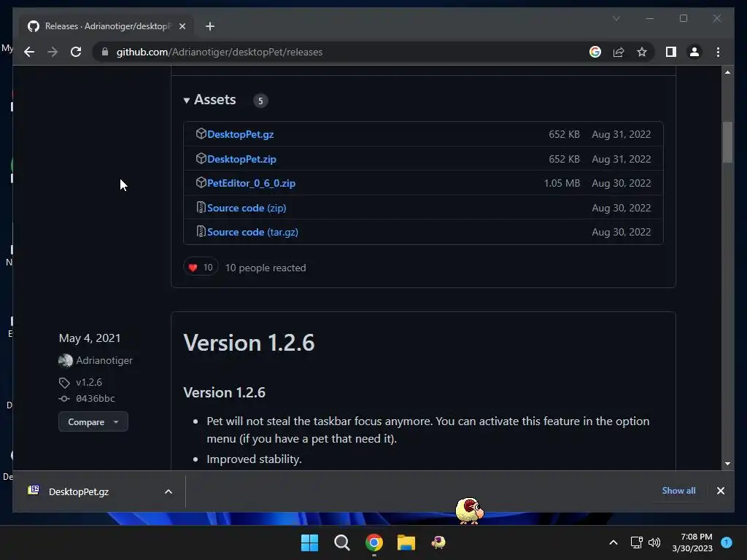Click the DesktopPet.gz package icon

[201, 134]
